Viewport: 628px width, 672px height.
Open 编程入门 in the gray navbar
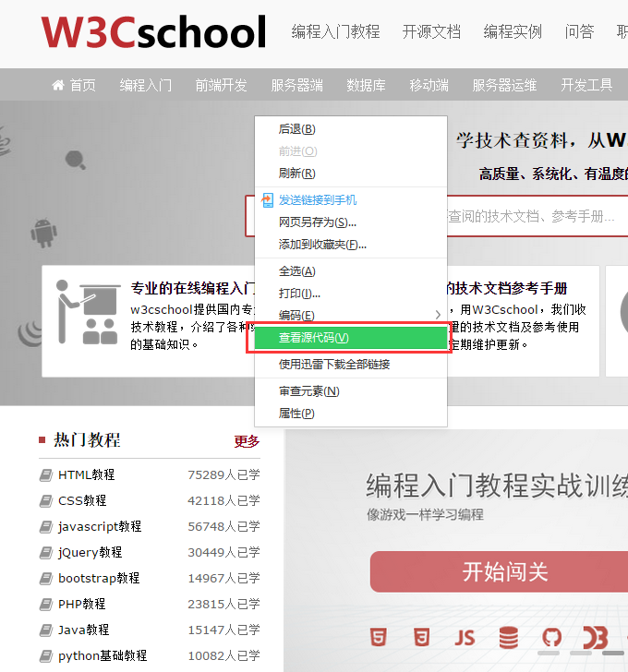click(146, 85)
